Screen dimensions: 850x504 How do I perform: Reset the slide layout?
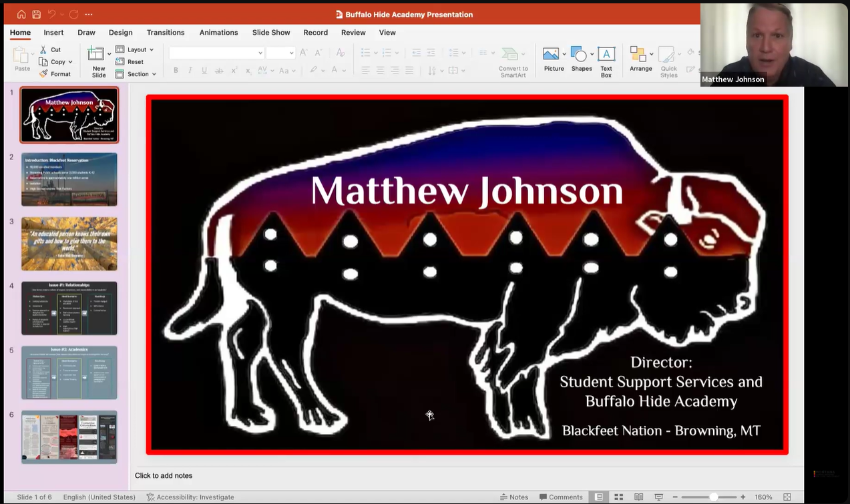click(x=130, y=61)
